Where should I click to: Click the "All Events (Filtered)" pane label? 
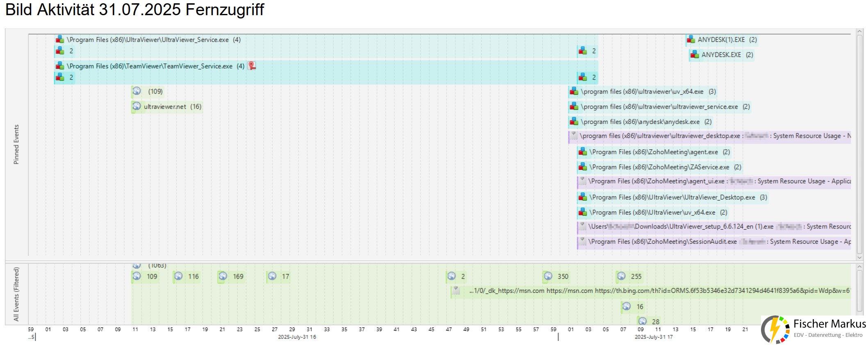click(16, 294)
